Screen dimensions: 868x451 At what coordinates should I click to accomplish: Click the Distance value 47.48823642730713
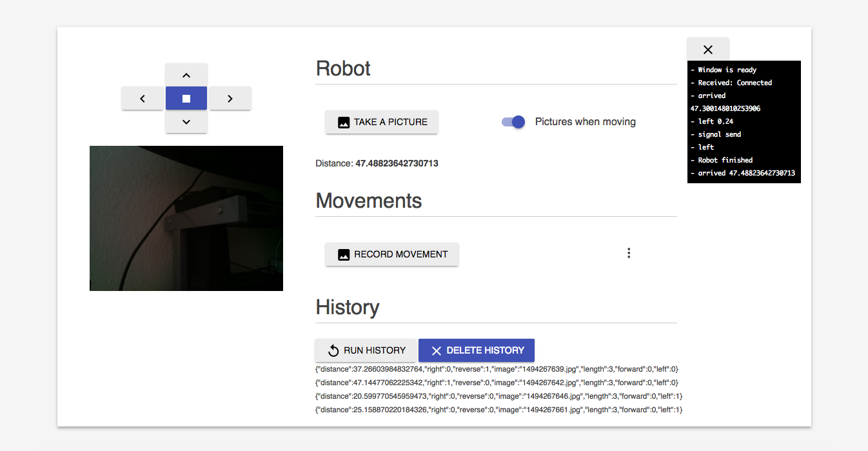(397, 164)
